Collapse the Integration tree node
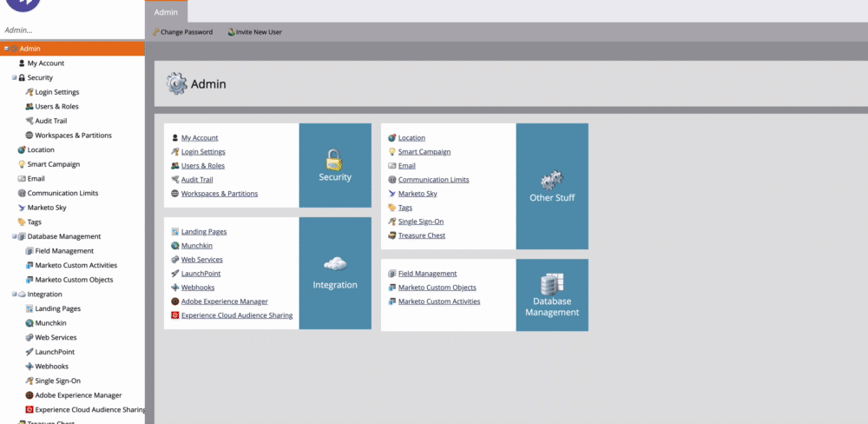The width and height of the screenshot is (868, 424). pyautogui.click(x=15, y=294)
